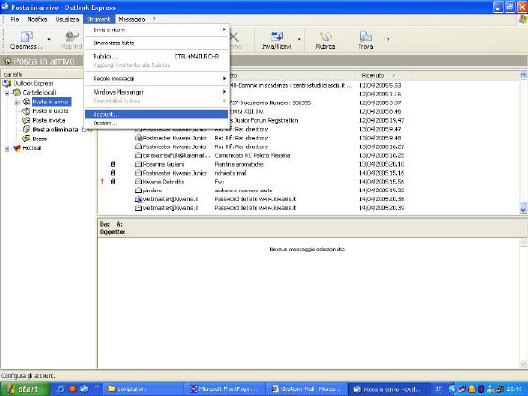Choose Rubrica... in Strumenti menu

157,56
